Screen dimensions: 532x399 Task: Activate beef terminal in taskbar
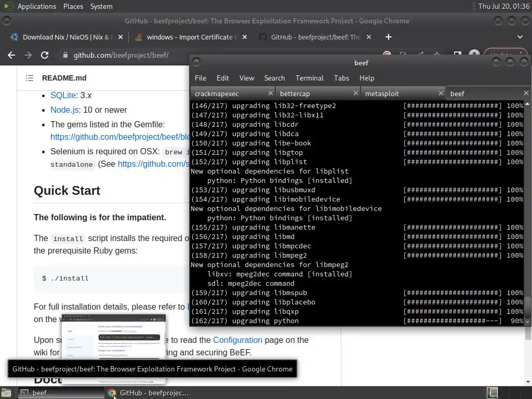[x=60, y=393]
